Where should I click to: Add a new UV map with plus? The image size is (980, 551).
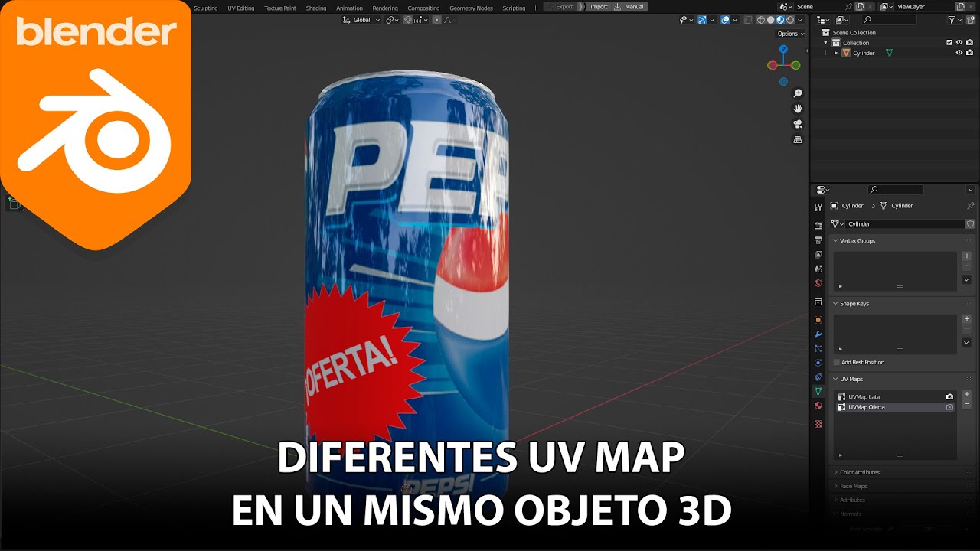click(x=966, y=394)
